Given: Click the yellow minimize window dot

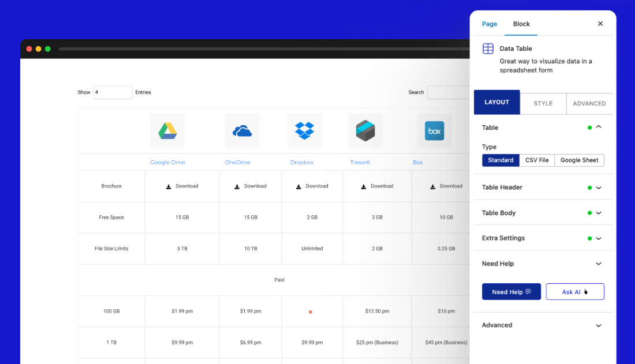Looking at the screenshot, I should [39, 49].
